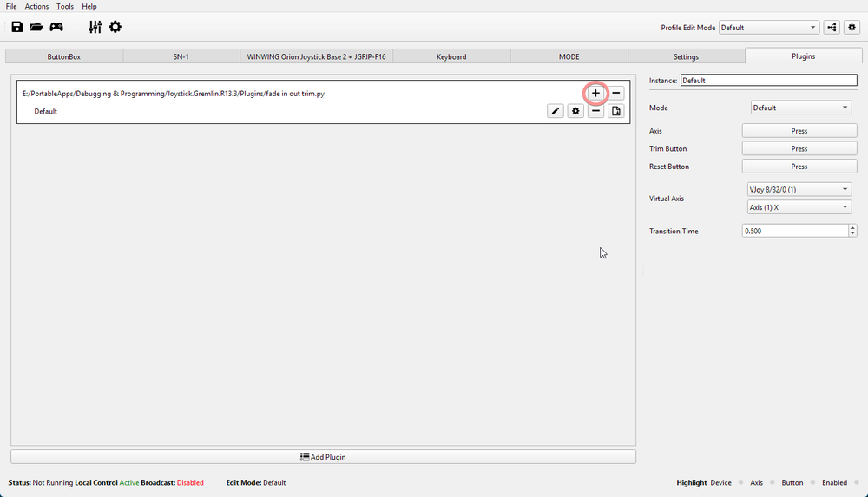Click Press button for Reset Button
Image resolution: width=868 pixels, height=497 pixels.
799,166
